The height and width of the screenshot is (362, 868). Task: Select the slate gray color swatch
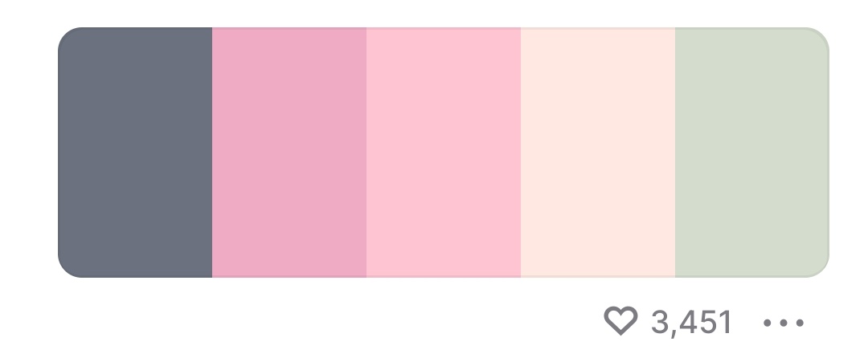(x=135, y=153)
